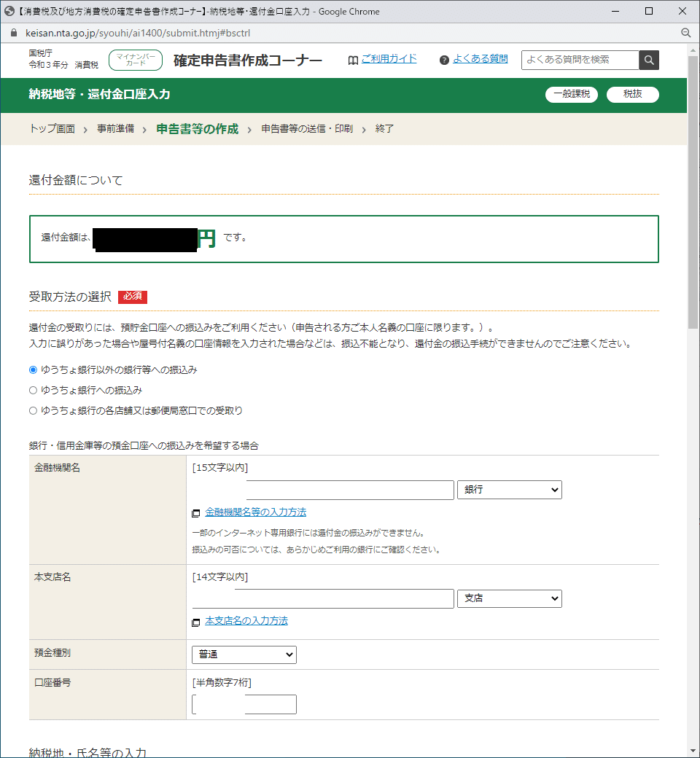The width and height of the screenshot is (700, 758).
Task: Click 終了 breadcrumb step
Action: [x=384, y=128]
